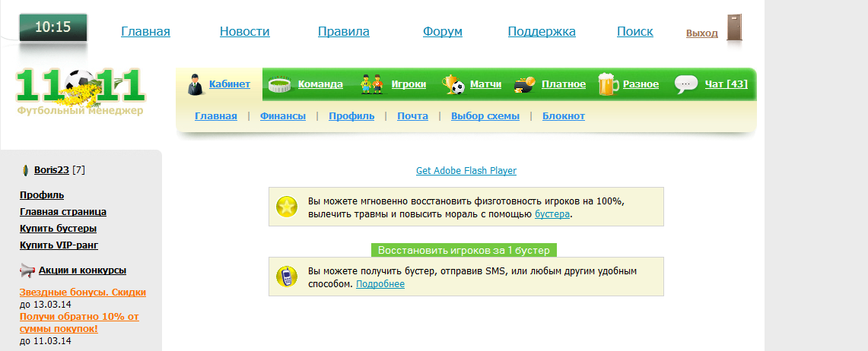Open the Форум link in top navigation
Viewport: 868px width, 351px height.
442,32
